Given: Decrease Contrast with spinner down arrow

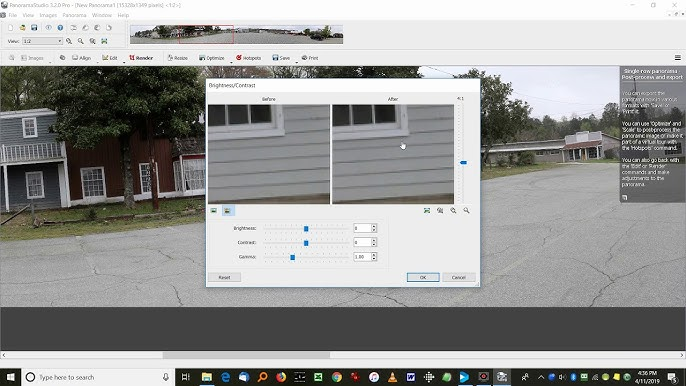Looking at the screenshot, I should click(x=374, y=244).
